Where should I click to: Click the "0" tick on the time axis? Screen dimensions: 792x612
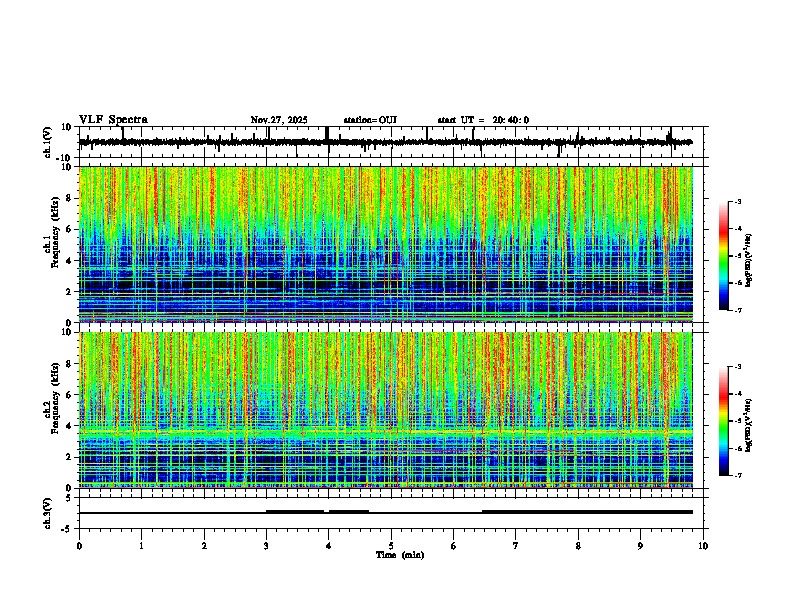tap(79, 546)
